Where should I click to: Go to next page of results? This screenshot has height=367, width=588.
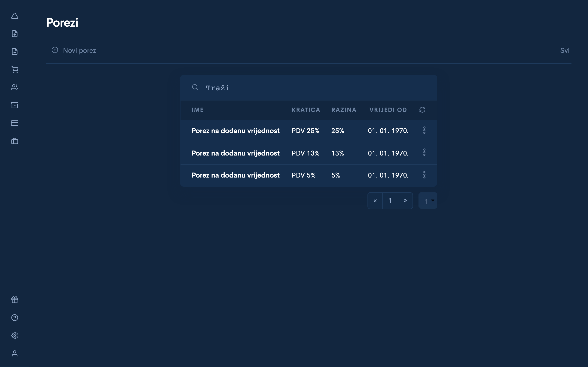click(405, 201)
